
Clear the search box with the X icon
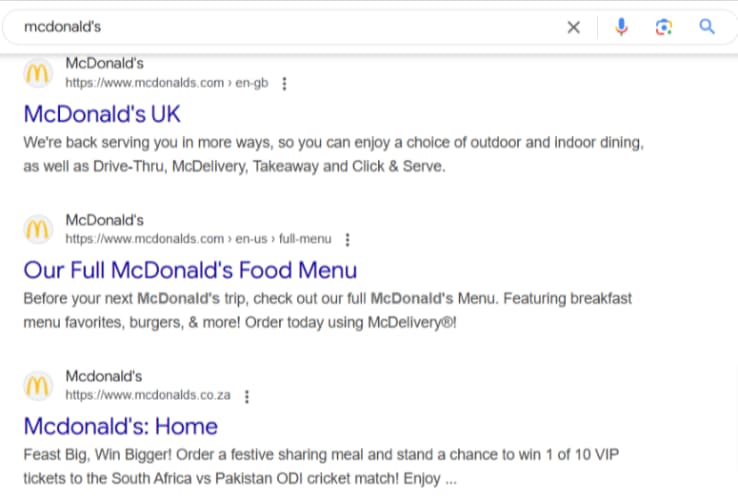click(x=573, y=27)
